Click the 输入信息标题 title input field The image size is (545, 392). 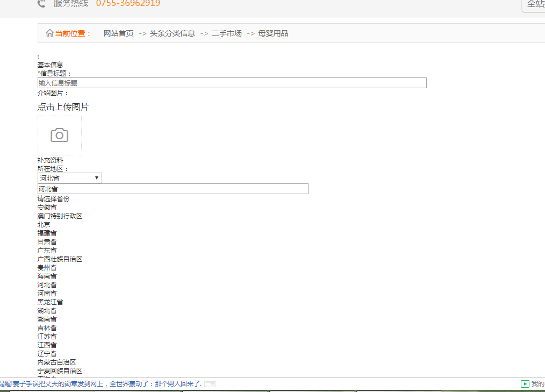point(232,83)
